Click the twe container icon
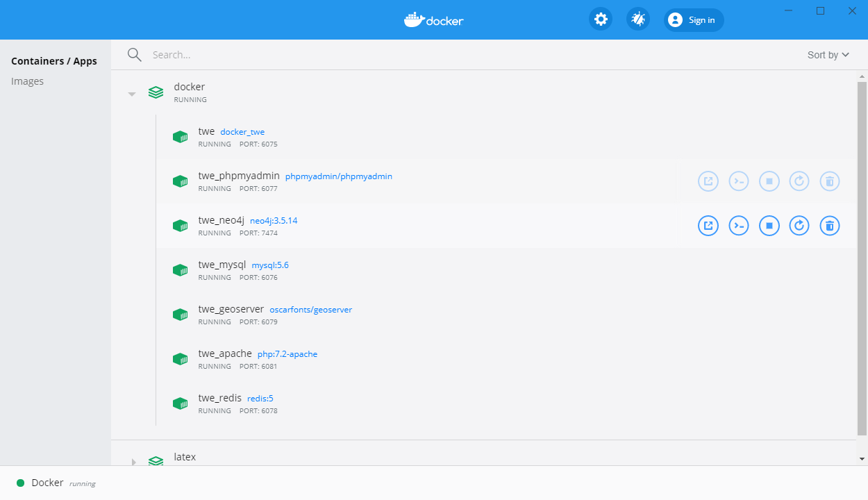Screen dimensions: 868x500 181,137
